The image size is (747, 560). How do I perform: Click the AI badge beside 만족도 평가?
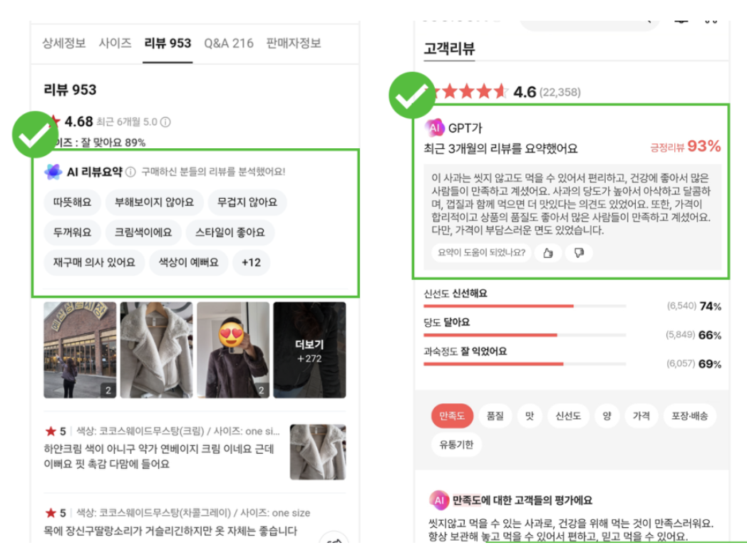tap(439, 500)
